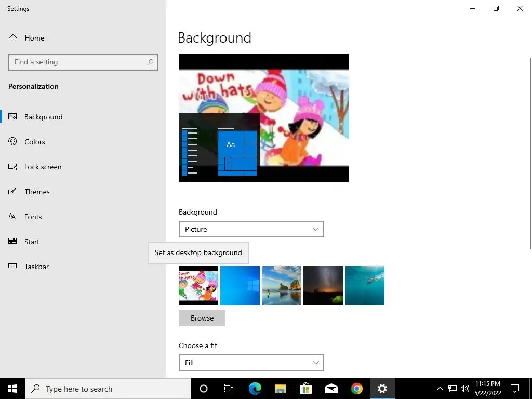Click the clock showing 11:15 PM
Viewport: 532px width, 399px height.
click(487, 384)
